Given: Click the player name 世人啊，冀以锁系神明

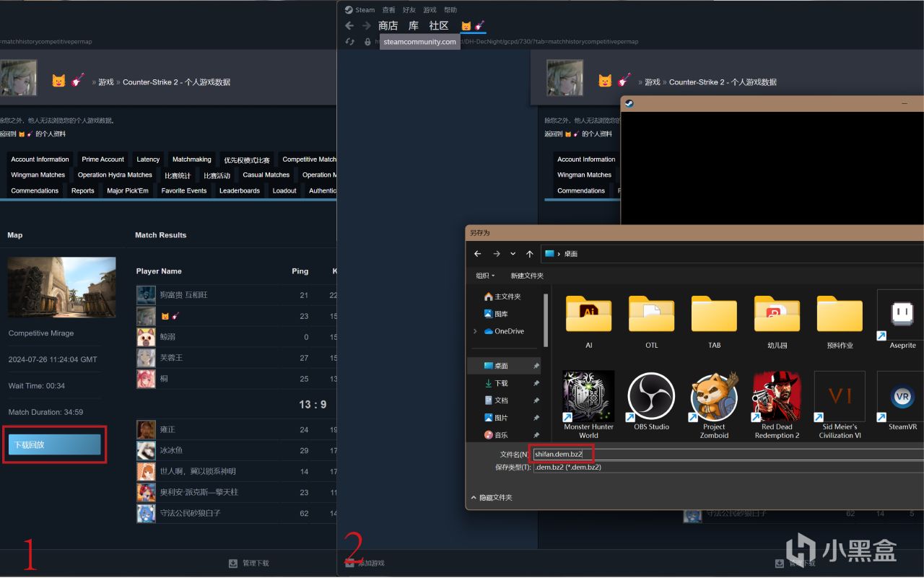Looking at the screenshot, I should pyautogui.click(x=197, y=471).
